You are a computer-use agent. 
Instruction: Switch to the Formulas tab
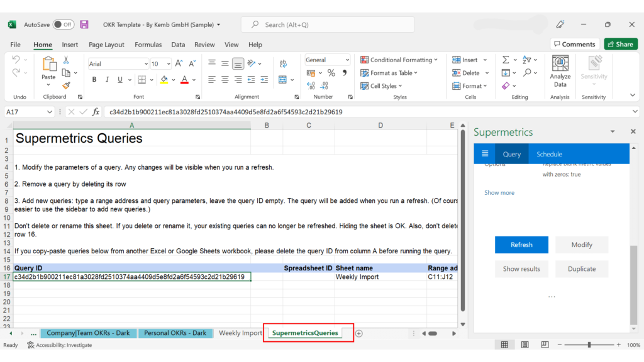click(148, 45)
